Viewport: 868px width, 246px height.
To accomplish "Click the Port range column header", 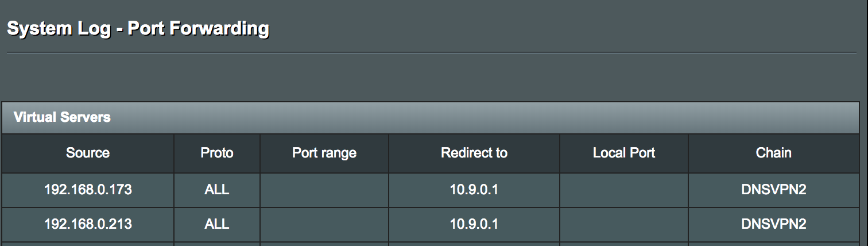I will click(x=324, y=153).
